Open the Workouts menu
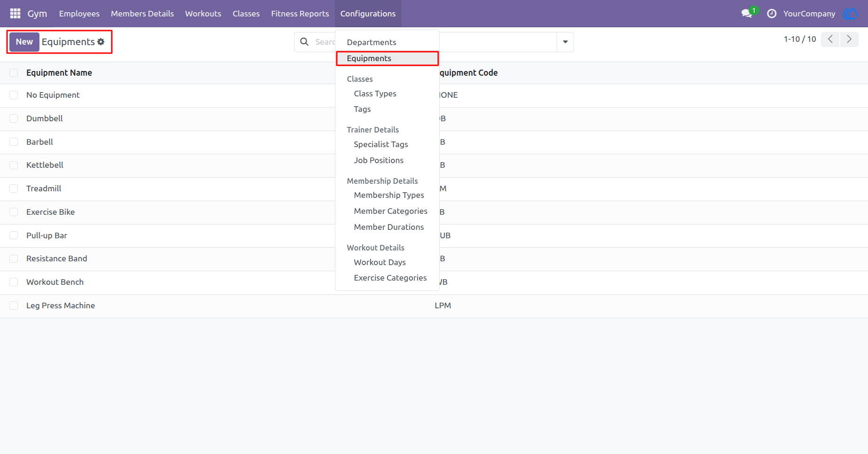This screenshot has width=868, height=454. pos(203,14)
